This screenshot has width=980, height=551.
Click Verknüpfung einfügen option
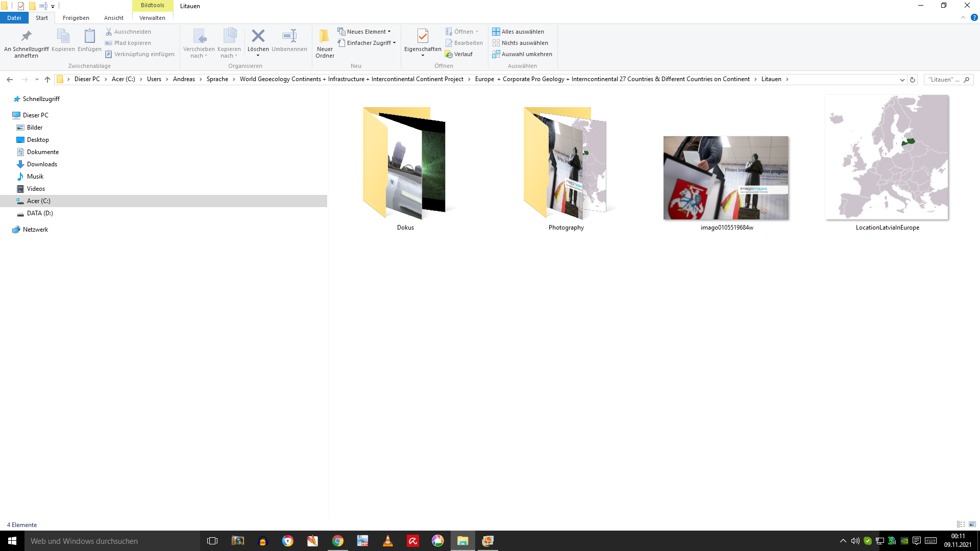tap(139, 54)
